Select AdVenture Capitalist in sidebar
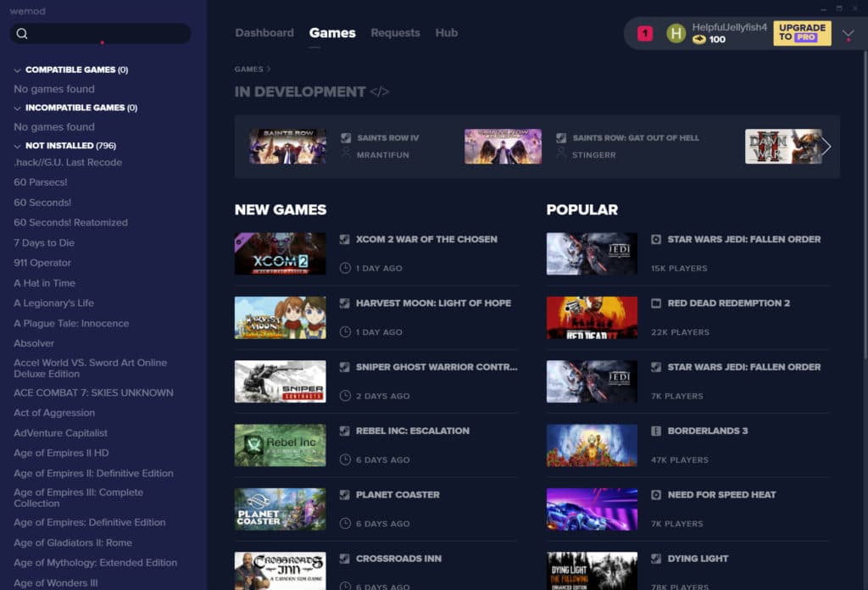This screenshot has height=590, width=868. 60,433
